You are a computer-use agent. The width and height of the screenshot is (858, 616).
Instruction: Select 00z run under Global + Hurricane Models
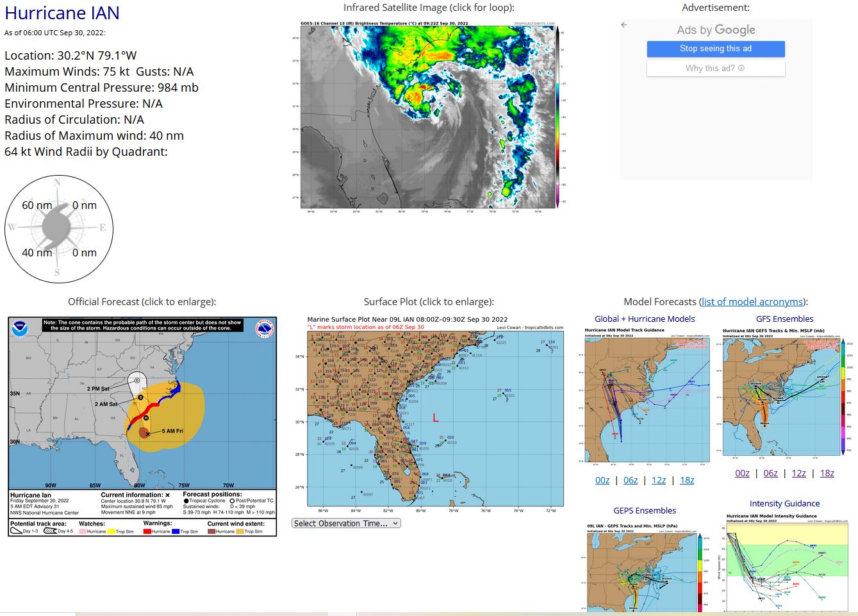coord(602,480)
